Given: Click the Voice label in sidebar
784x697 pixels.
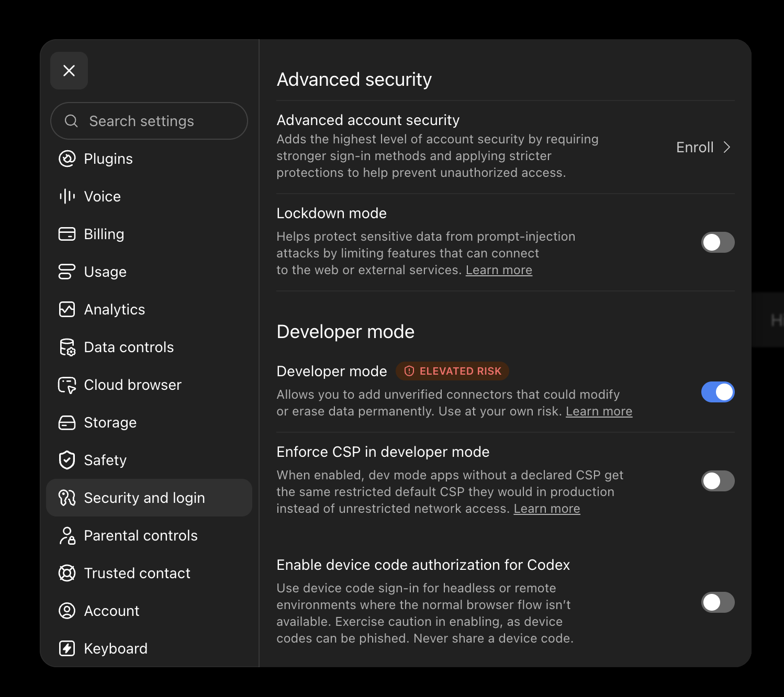Looking at the screenshot, I should (103, 196).
